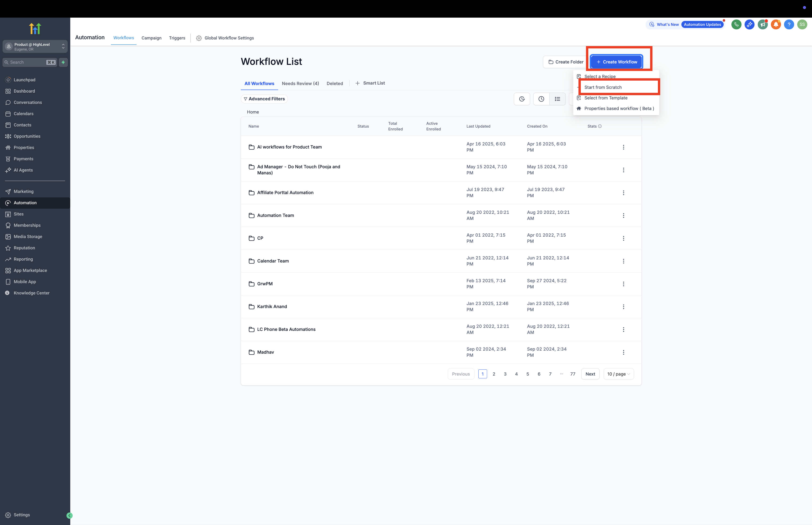Click the Create Folder button

coord(565,62)
